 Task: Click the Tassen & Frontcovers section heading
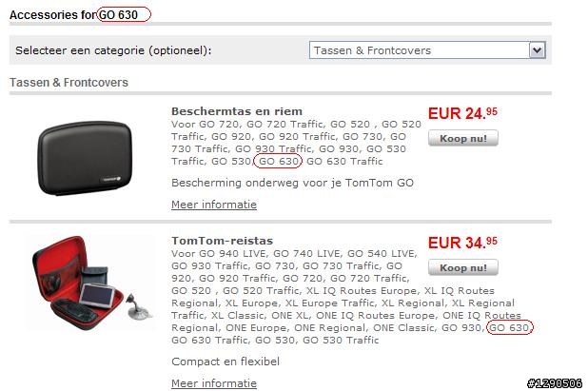pyautogui.click(x=69, y=83)
